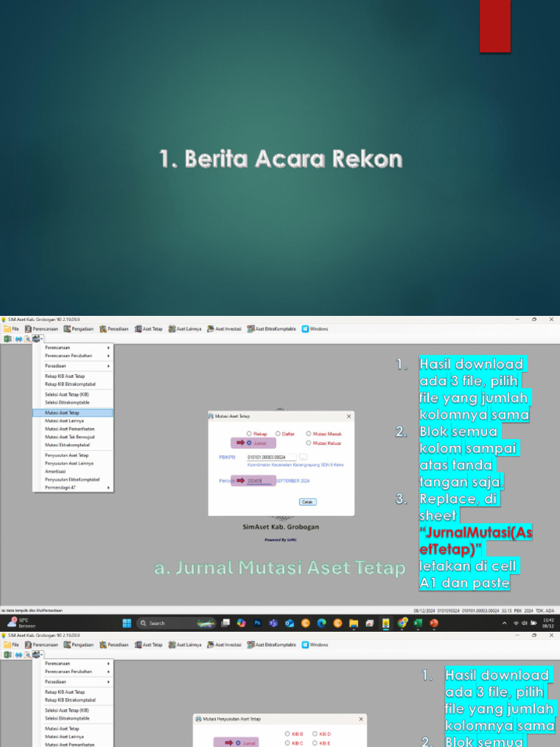
Task: Expand Perencanaan submenu above the highlighted Mutasi Aset Tetap entry
Action: pos(73,348)
